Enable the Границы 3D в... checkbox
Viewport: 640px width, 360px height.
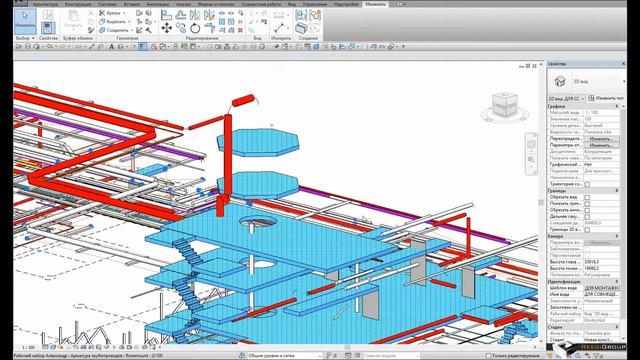(x=587, y=230)
